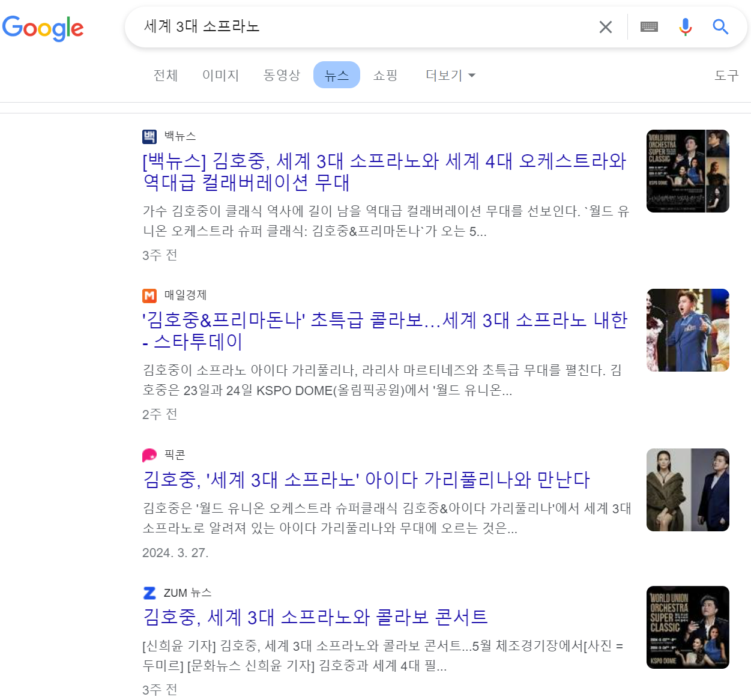The width and height of the screenshot is (751, 700).
Task: Click the ZUM 뉴스 source name text
Action: (187, 593)
